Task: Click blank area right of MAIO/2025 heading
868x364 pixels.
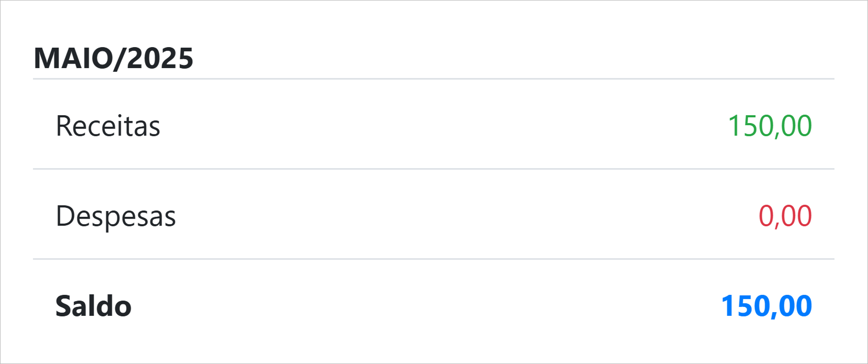Action: point(472,58)
